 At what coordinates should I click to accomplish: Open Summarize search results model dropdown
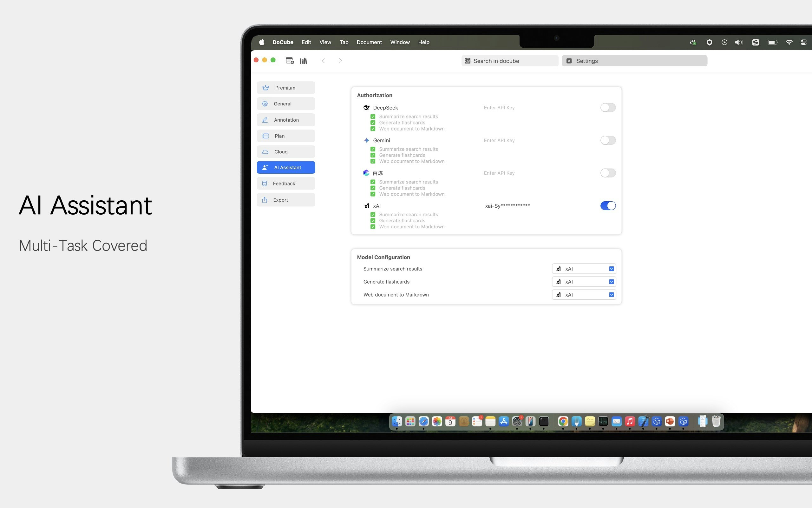coord(584,269)
